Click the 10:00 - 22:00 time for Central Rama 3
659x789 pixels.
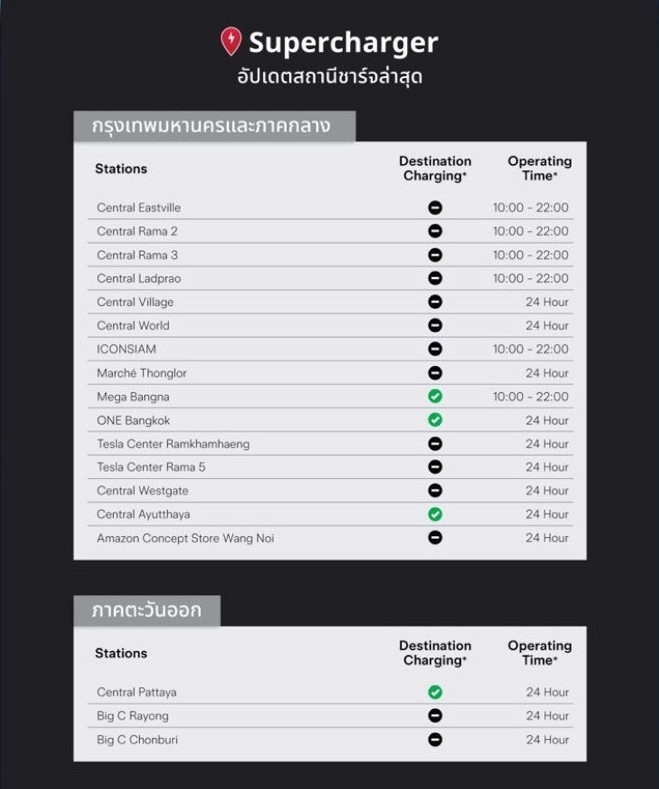(530, 255)
